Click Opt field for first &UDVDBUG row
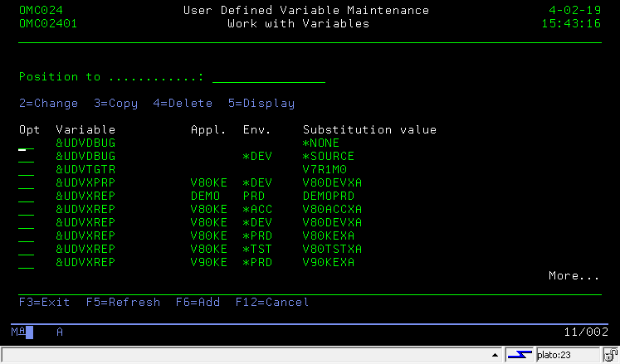The height and width of the screenshot is (364, 620). point(27,143)
